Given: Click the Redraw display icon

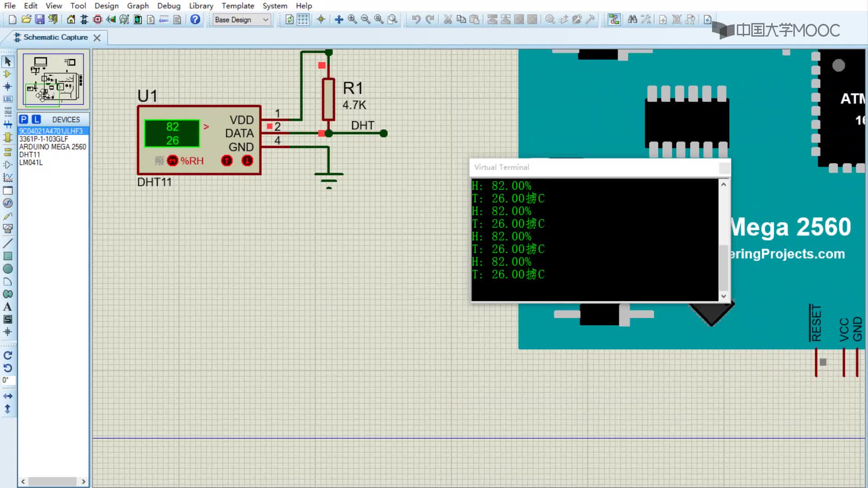Looking at the screenshot, I should (290, 19).
